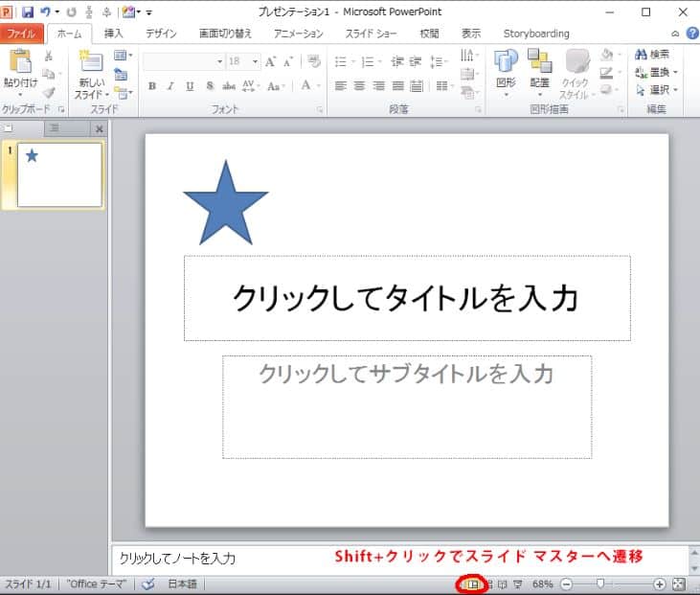Click the spell check icon in status bar
700x595 pixels.
(148, 584)
